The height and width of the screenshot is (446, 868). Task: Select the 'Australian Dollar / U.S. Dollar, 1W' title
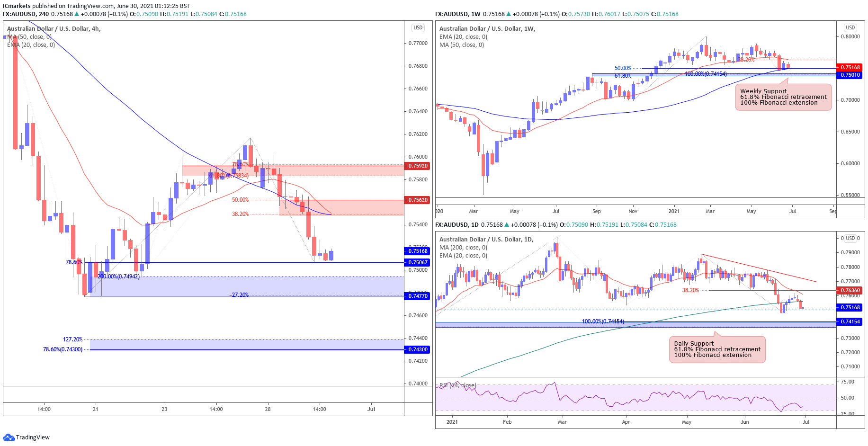click(x=487, y=29)
